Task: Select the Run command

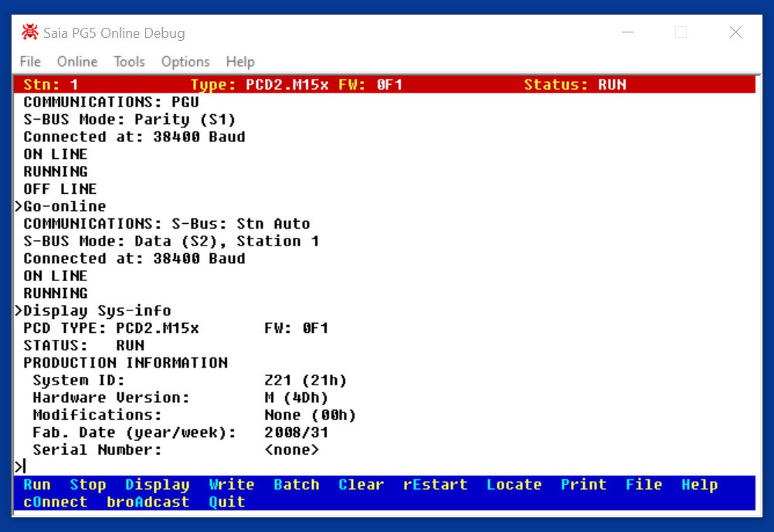Action: point(37,484)
